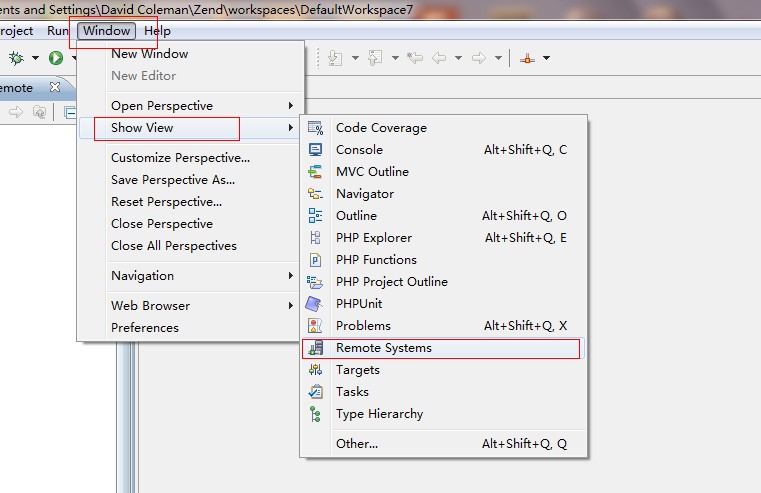Click the Console view icon

pyautogui.click(x=315, y=150)
